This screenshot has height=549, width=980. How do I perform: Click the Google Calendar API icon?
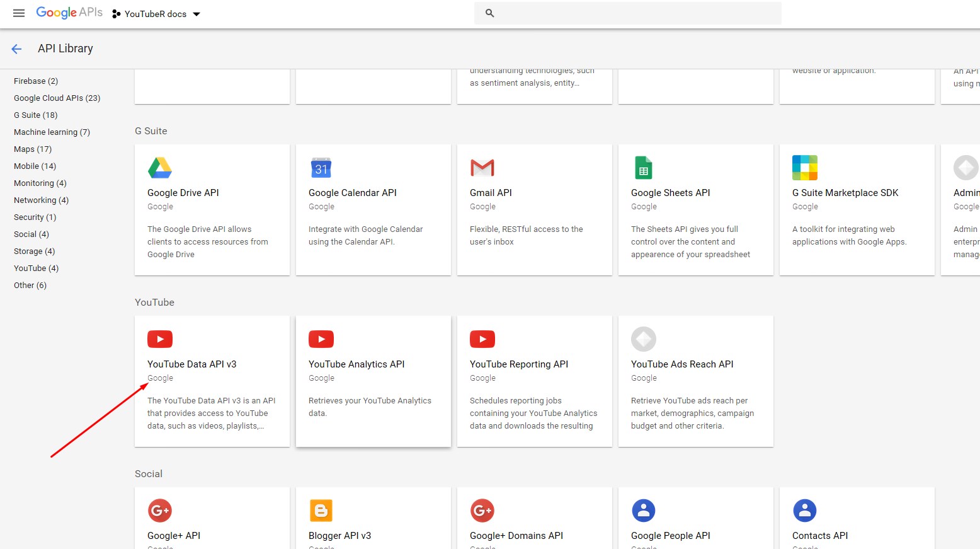click(x=321, y=168)
